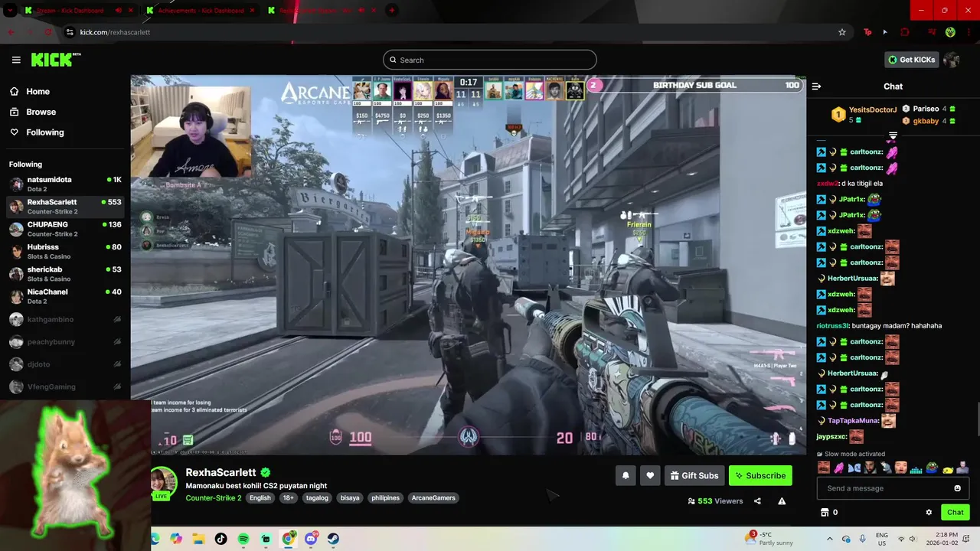The height and width of the screenshot is (551, 980).
Task: Open CHUPAENG's channel
Action: click(65, 229)
